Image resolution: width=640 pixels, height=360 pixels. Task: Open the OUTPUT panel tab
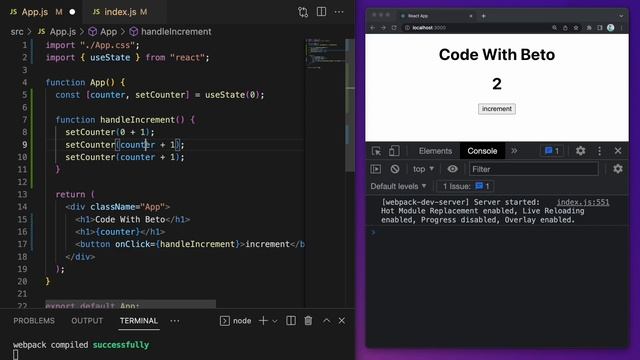[87, 321]
